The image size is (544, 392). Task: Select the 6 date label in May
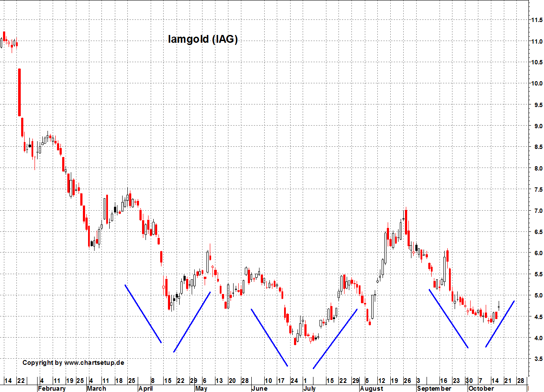tap(204, 381)
